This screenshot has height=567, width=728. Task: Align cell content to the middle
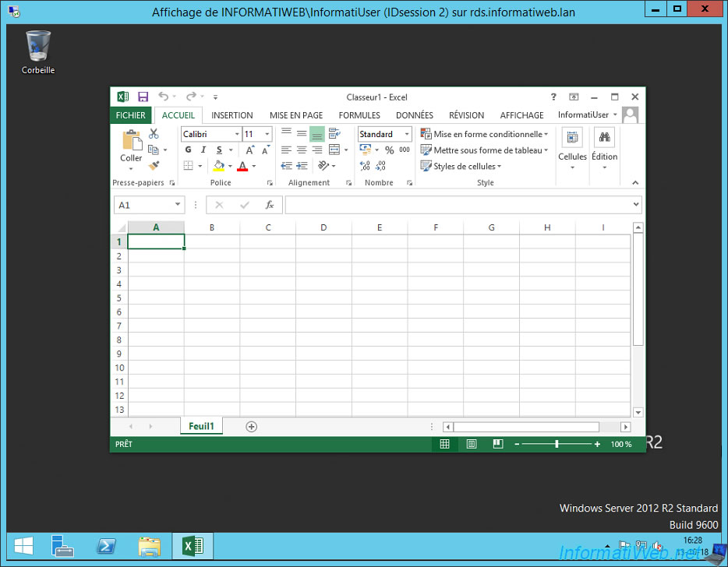click(x=302, y=134)
